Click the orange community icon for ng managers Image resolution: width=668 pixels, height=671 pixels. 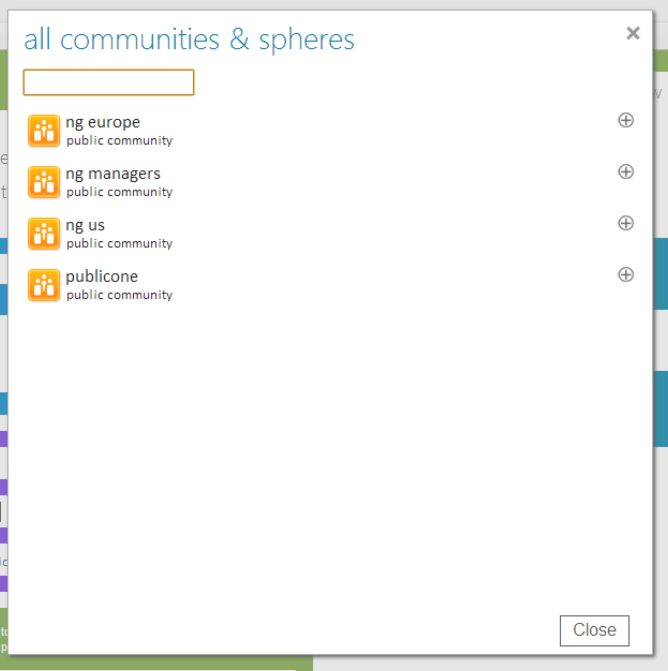[44, 182]
